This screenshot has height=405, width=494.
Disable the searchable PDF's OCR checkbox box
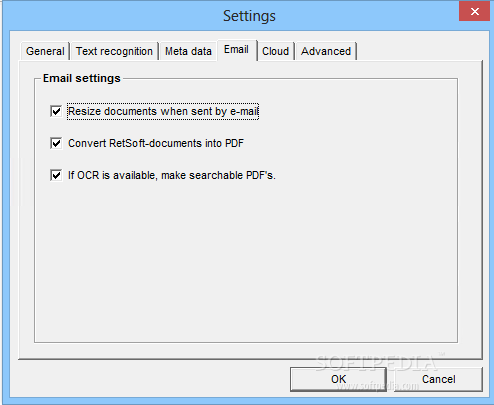click(x=56, y=175)
